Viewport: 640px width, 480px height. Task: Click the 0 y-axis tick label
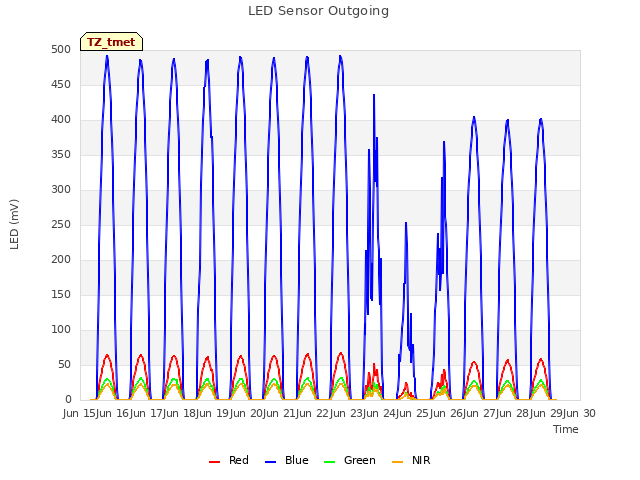coord(68,400)
